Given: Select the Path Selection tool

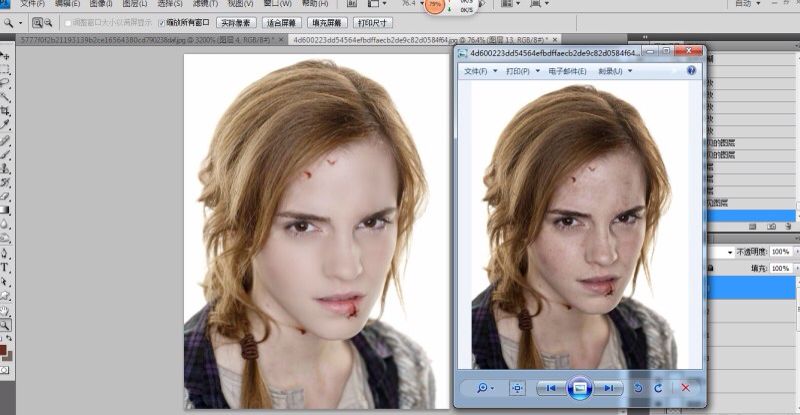Looking at the screenshot, I should pos(5,281).
